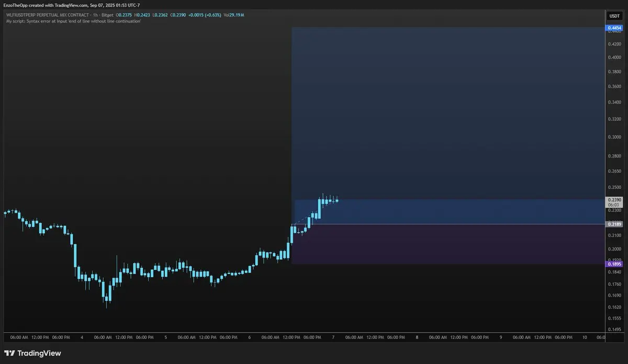The width and height of the screenshot is (628, 364).
Task: Click the 0.1495 price axis label
Action: coord(614,329)
